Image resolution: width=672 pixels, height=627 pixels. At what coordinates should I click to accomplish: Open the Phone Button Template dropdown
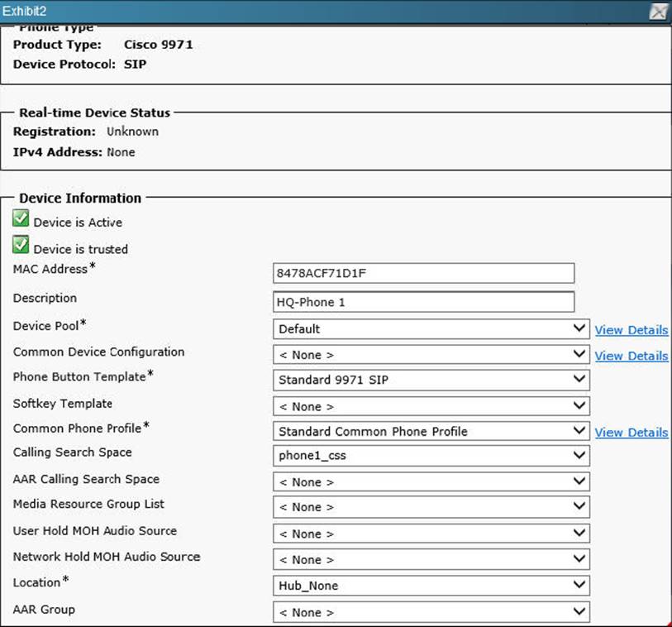pos(431,381)
